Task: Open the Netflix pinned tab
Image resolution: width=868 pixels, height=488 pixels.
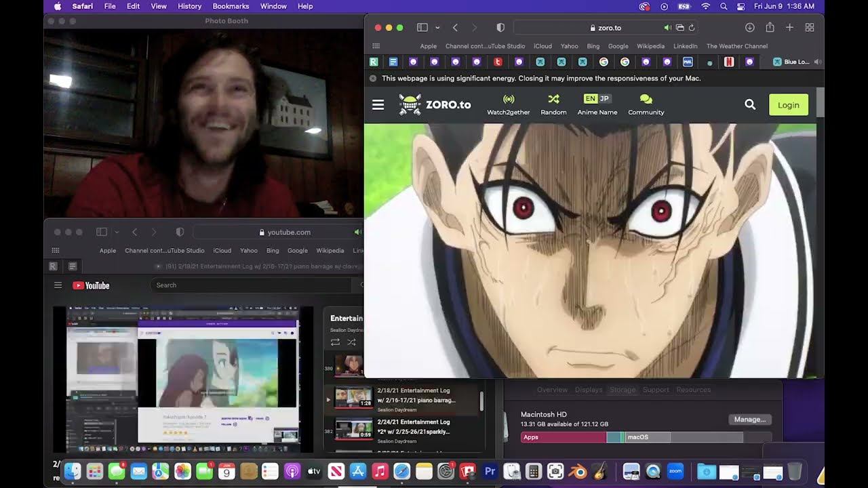Action: point(729,62)
